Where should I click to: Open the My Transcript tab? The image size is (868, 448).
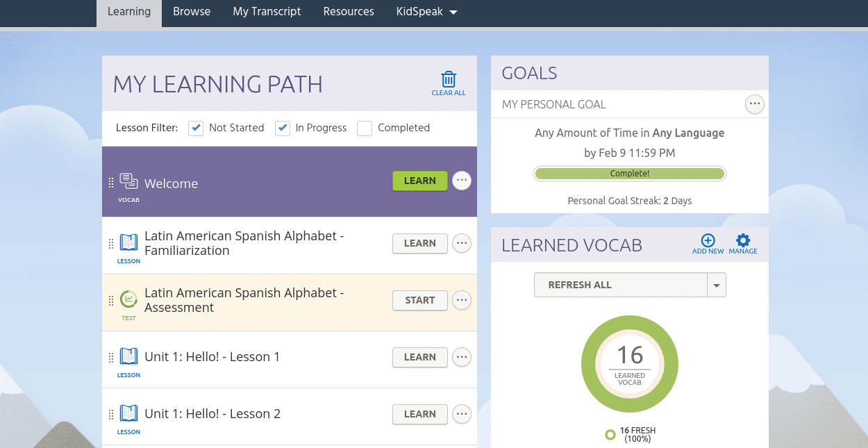pos(267,12)
